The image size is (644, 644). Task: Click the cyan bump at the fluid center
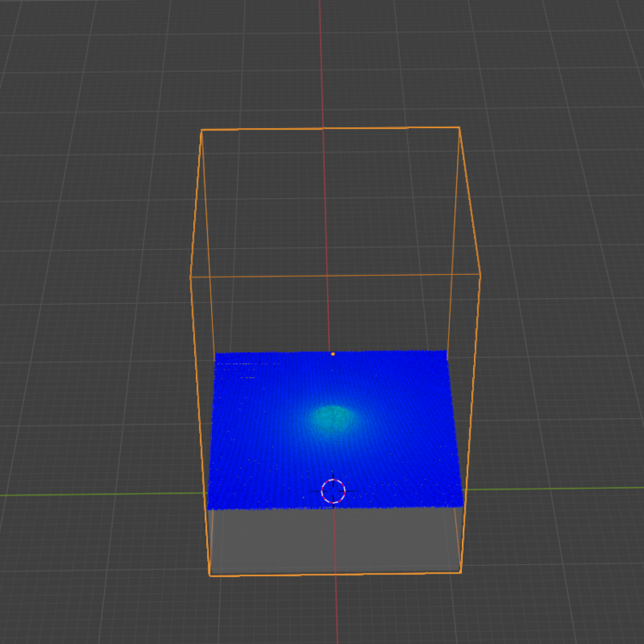pyautogui.click(x=332, y=418)
